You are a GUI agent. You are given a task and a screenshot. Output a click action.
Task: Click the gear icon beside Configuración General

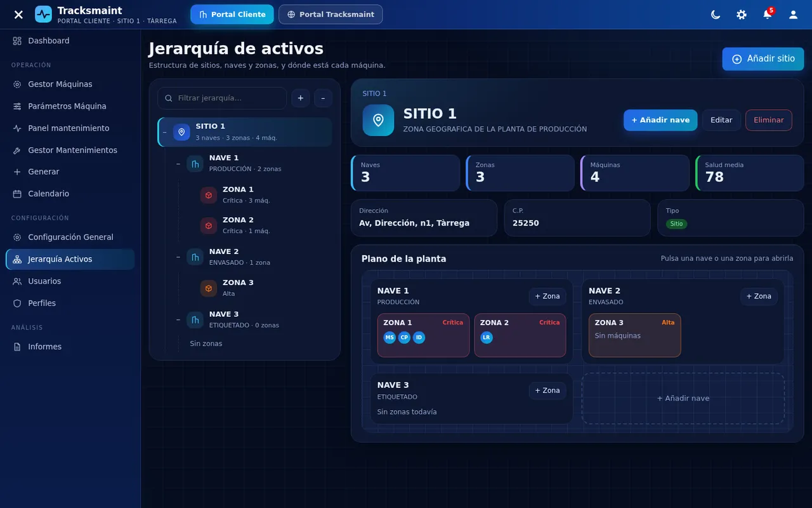tap(17, 237)
